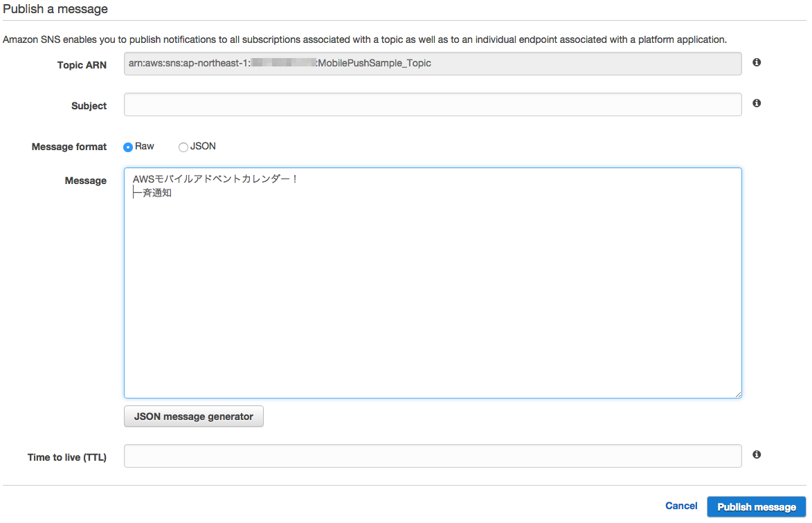The height and width of the screenshot is (523, 812).
Task: Click the Publish message button
Action: pos(756,506)
